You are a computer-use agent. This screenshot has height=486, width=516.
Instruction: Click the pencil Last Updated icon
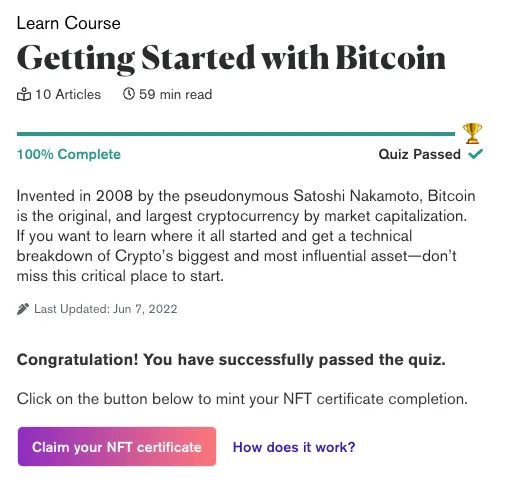(23, 309)
